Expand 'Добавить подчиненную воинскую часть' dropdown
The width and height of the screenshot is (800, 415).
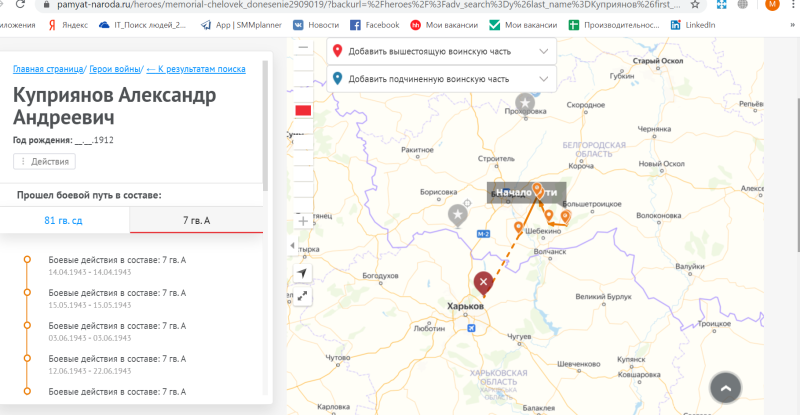click(441, 79)
